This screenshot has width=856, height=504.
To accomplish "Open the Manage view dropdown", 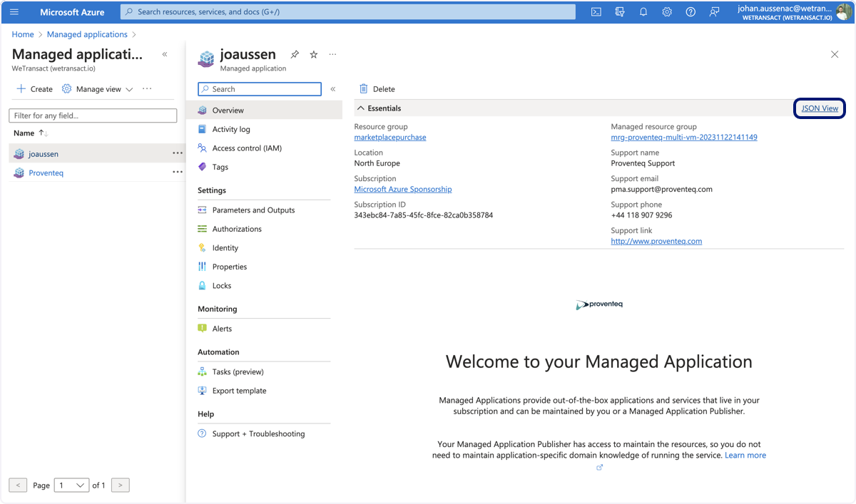I will tap(98, 89).
